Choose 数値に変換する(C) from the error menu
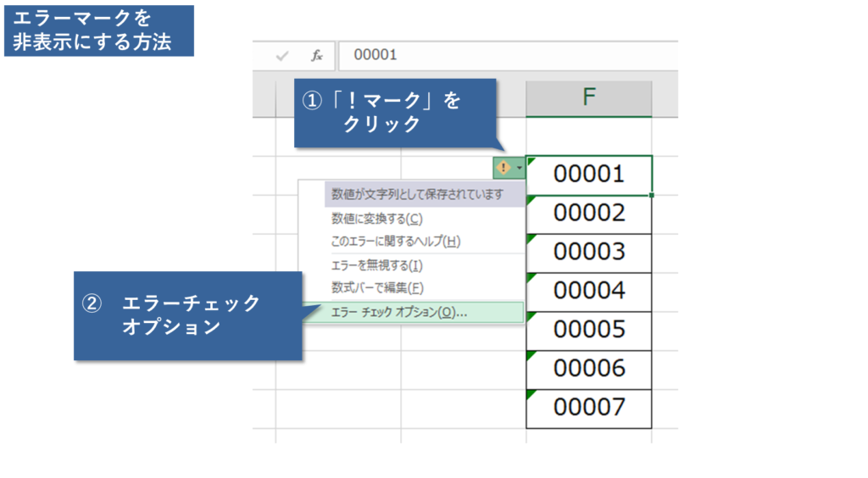 tap(380, 219)
